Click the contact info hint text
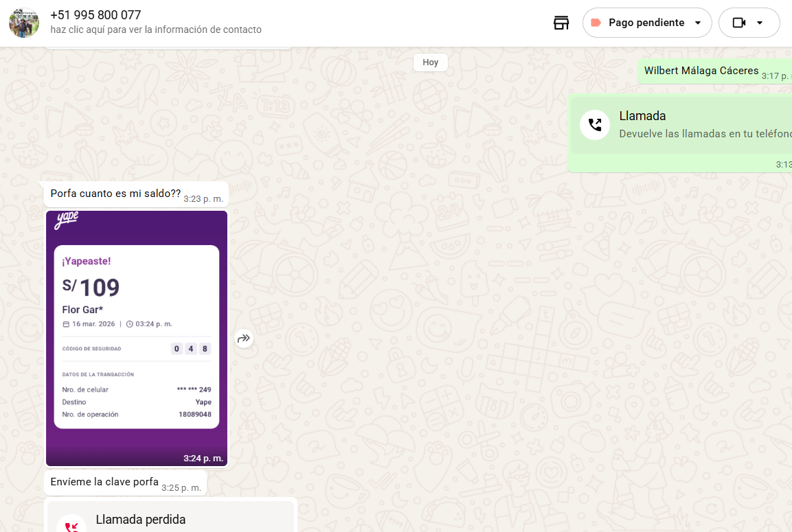The height and width of the screenshot is (532, 792). click(x=156, y=30)
